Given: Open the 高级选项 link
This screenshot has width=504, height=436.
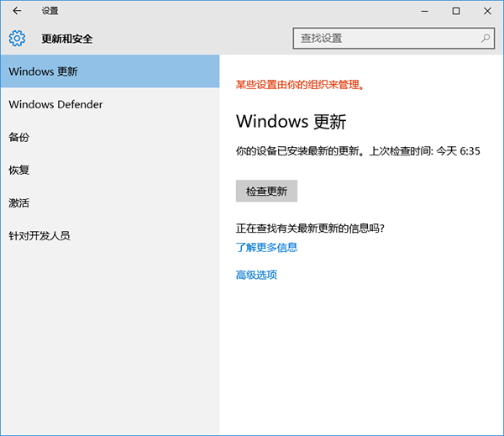Looking at the screenshot, I should coord(256,275).
